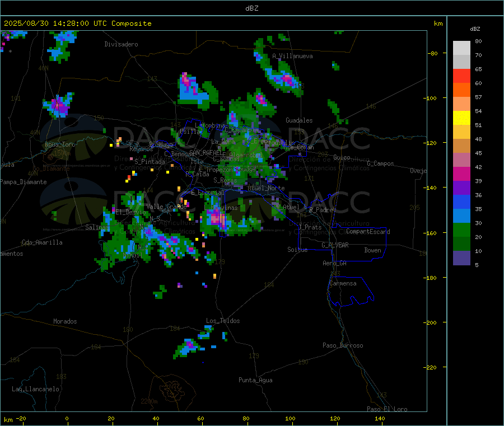Viewport: 504px width, 426px height.
Task: Select the yellow 51 dBZ legend swatch
Action: 461,118
